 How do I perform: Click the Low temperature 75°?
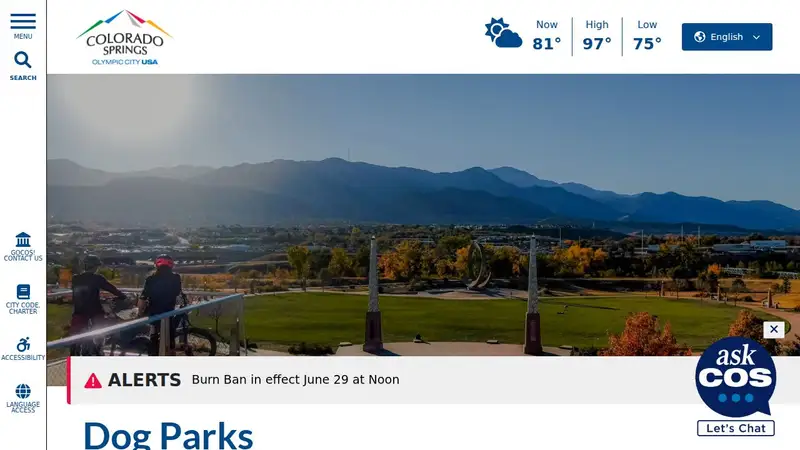[x=647, y=44]
